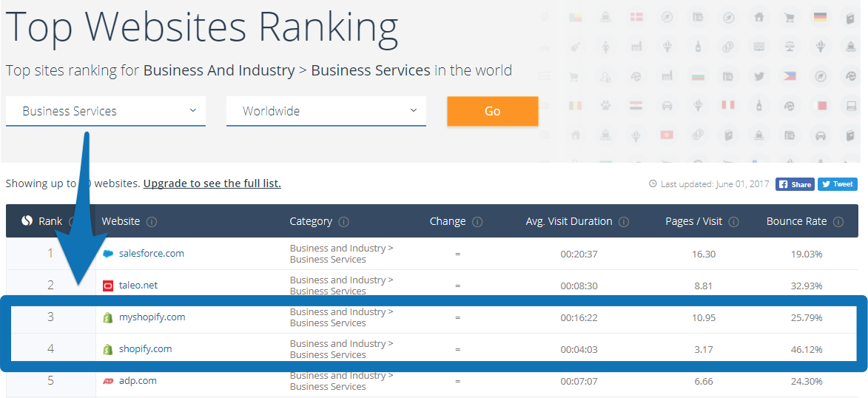Click the clock icon beside Last updated
The image size is (868, 398).
[x=653, y=183]
